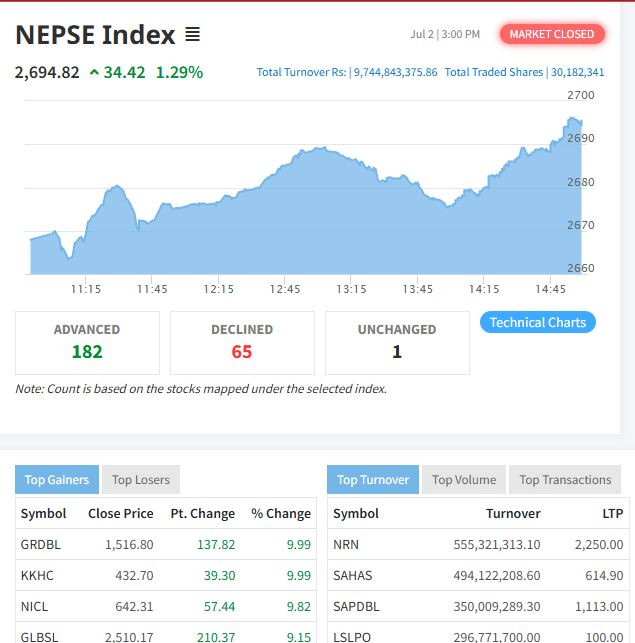The height and width of the screenshot is (643, 635).
Task: Click the Total Turnover Rs value
Action: click(395, 72)
